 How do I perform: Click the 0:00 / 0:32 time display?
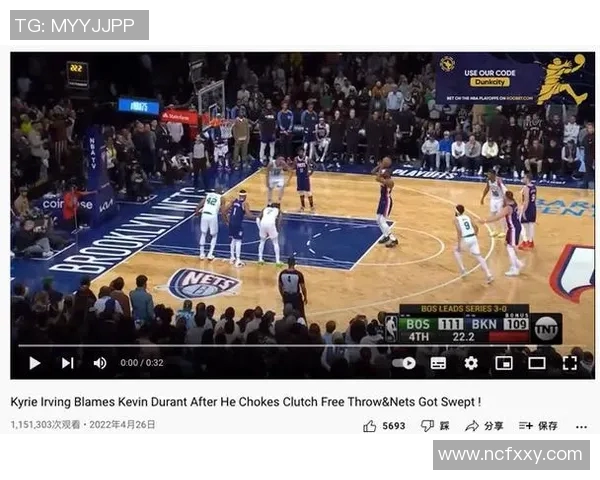(x=142, y=363)
